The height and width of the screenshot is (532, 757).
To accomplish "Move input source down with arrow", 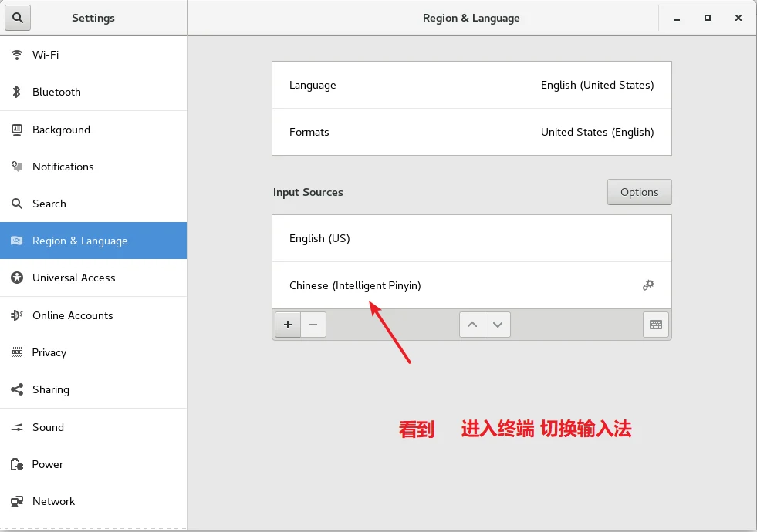I will 498,325.
